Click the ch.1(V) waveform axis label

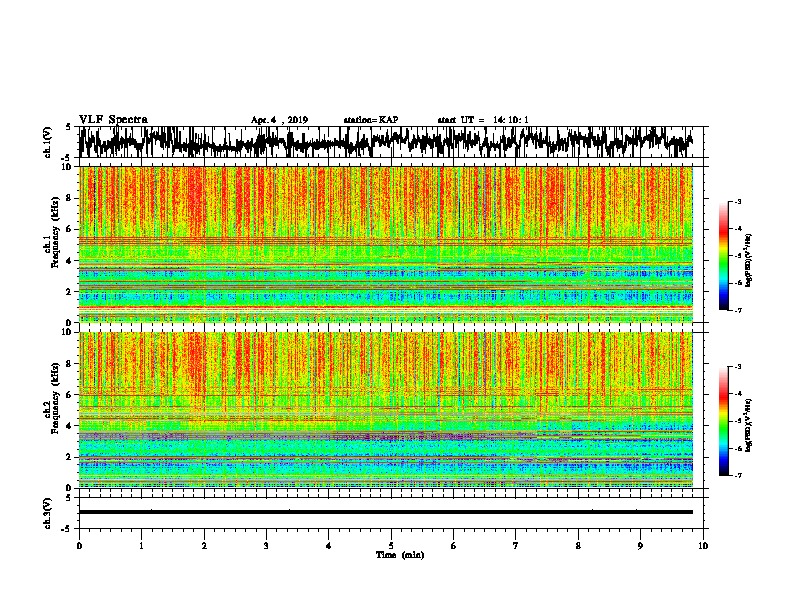click(x=48, y=142)
